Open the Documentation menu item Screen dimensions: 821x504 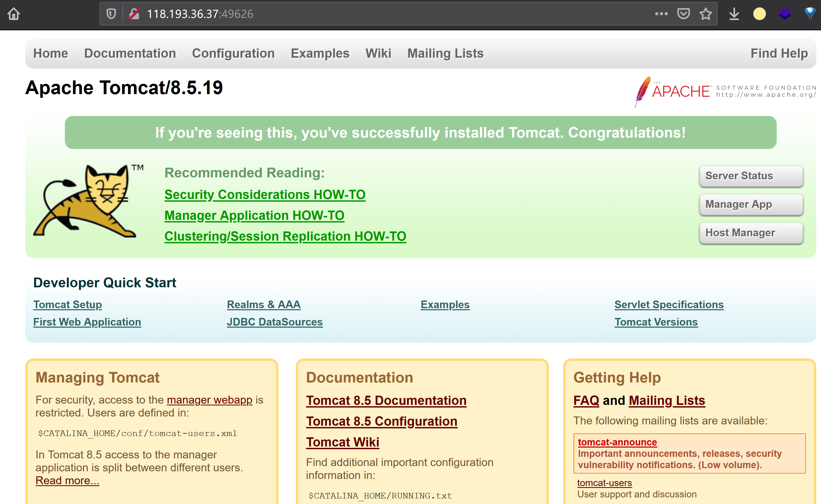130,53
